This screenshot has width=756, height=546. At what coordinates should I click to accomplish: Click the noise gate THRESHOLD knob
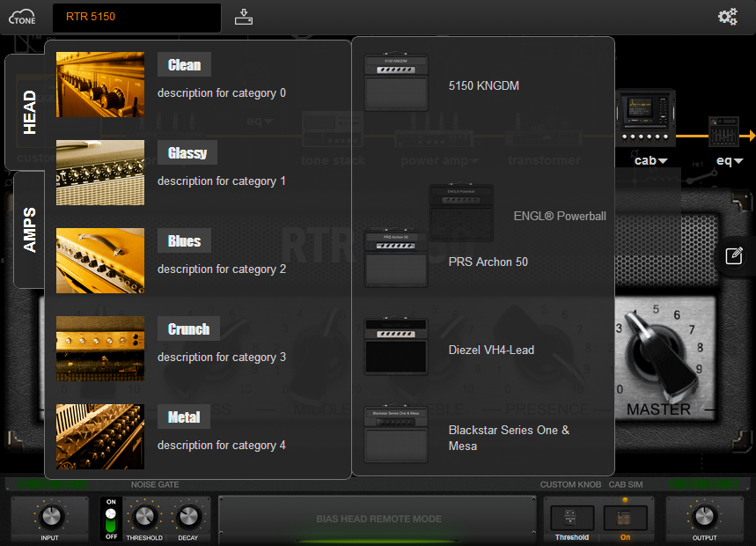(144, 517)
